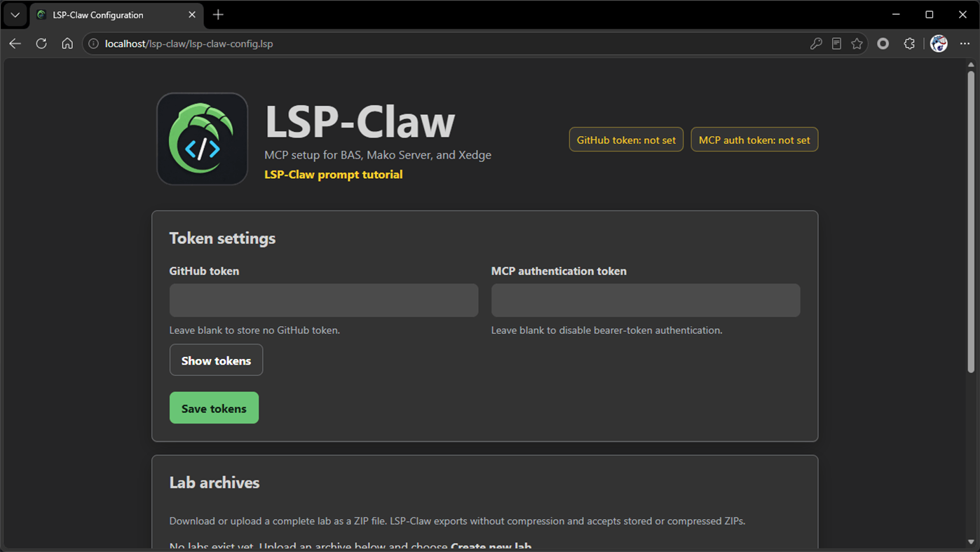Select the LSP-Claw Configuration tab
Screen dimensions: 980x552
click(116, 15)
